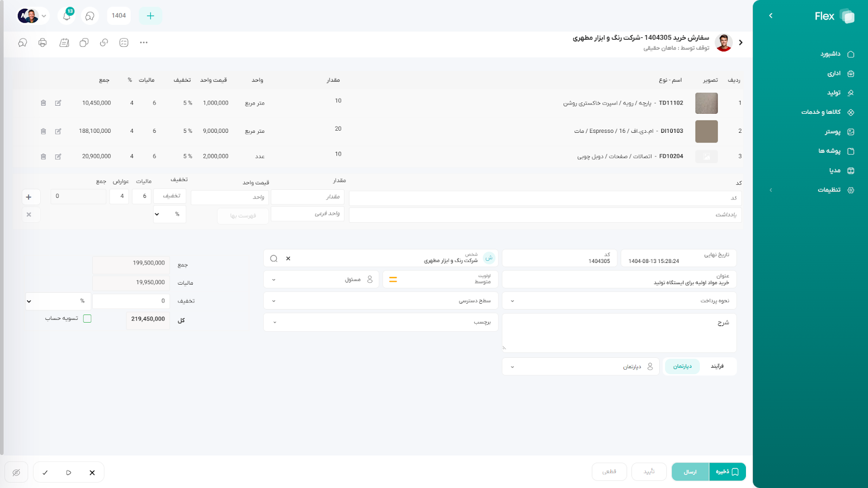The height and width of the screenshot is (488, 868).
Task: Open the برچسب dropdown
Action: pyautogui.click(x=381, y=322)
